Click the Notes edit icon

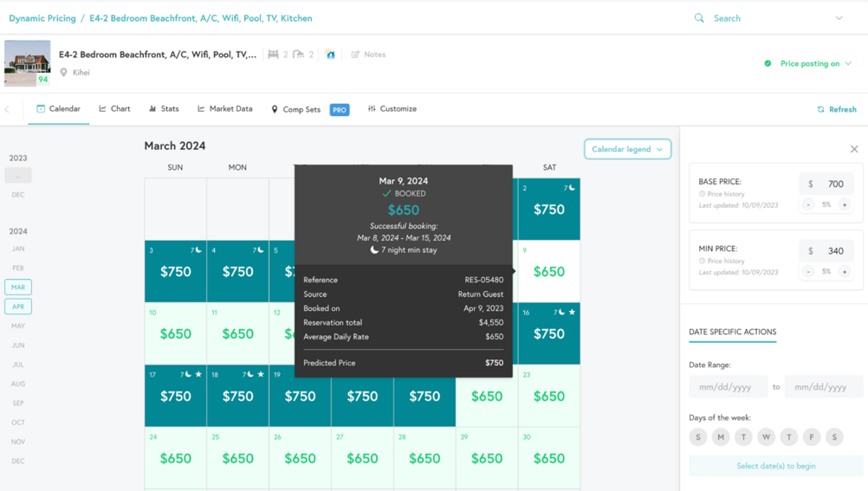pos(355,55)
